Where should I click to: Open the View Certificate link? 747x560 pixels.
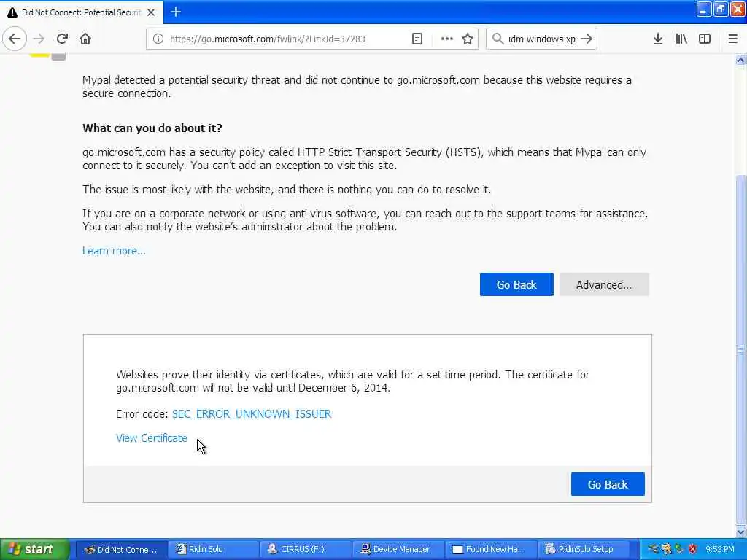click(x=152, y=437)
